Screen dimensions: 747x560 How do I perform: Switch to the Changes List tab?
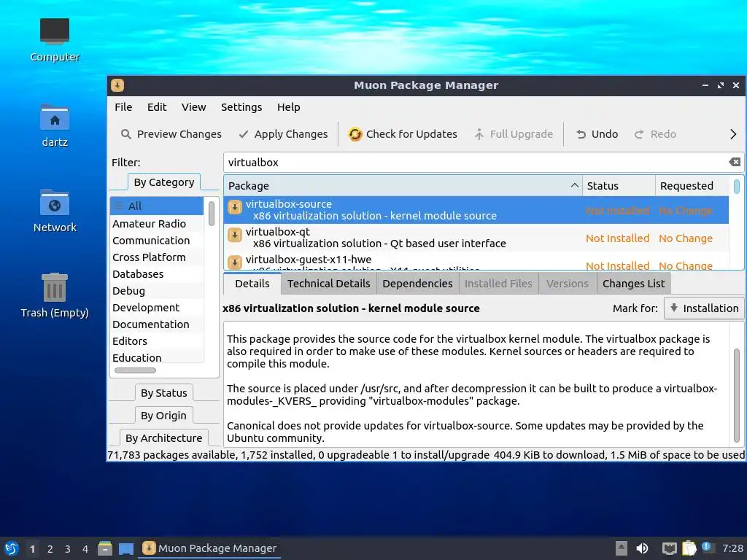[x=634, y=284]
